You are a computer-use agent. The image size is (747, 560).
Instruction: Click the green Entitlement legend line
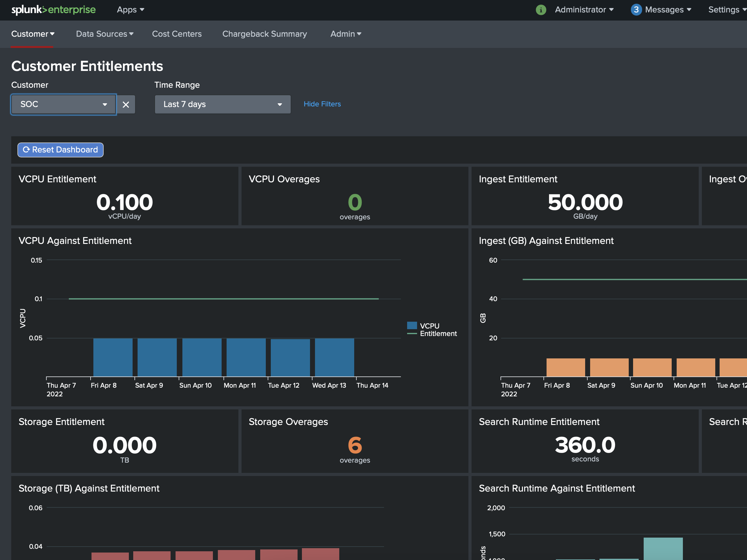[412, 334]
